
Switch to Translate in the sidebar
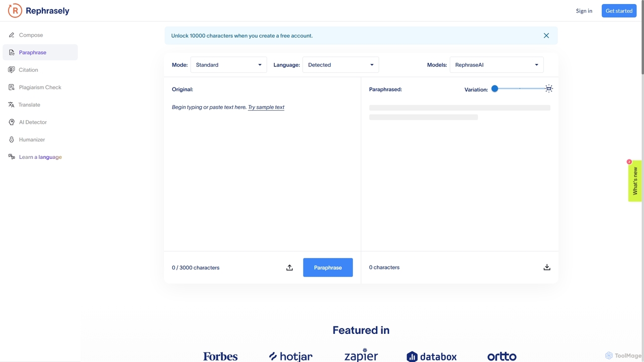40,105
